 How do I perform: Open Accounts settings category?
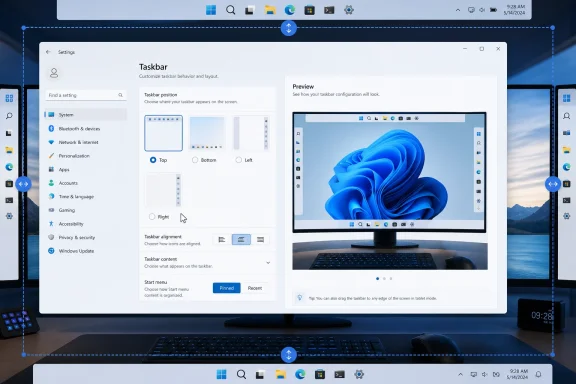[86, 183]
